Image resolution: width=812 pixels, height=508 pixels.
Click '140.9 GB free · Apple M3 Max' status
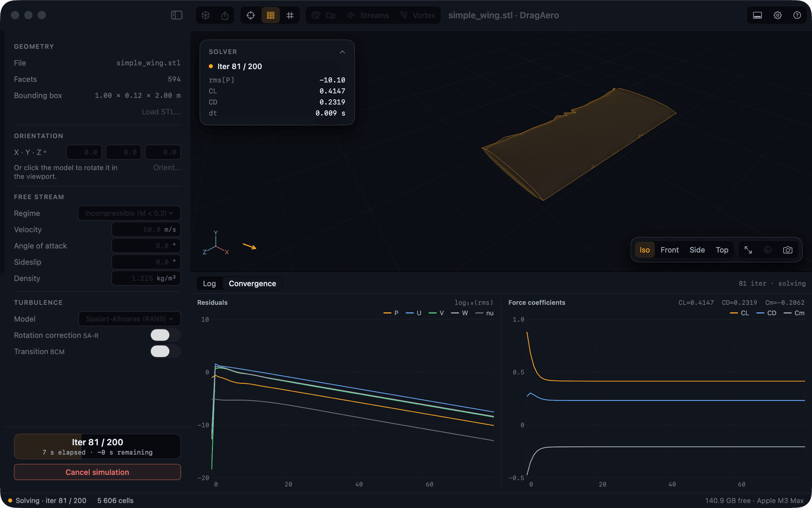pos(754,500)
